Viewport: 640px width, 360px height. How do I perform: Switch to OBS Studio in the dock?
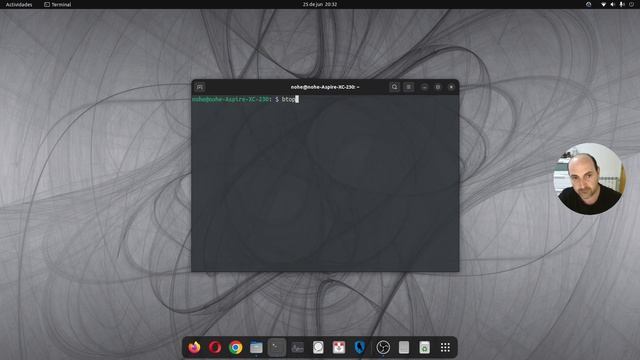click(383, 347)
